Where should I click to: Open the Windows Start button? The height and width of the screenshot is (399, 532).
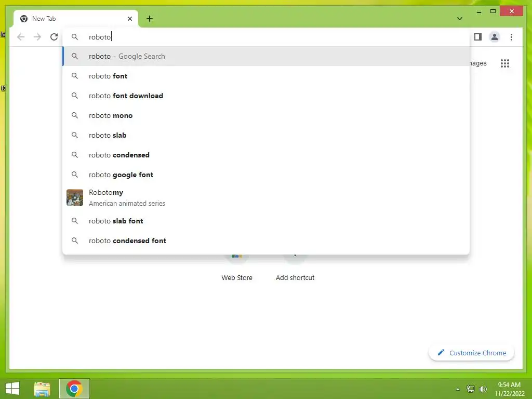pos(12,389)
